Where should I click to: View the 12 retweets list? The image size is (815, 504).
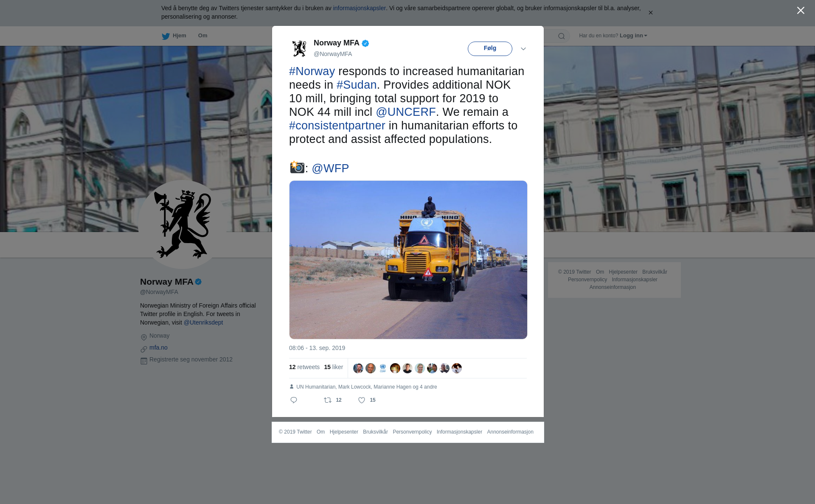(x=304, y=367)
